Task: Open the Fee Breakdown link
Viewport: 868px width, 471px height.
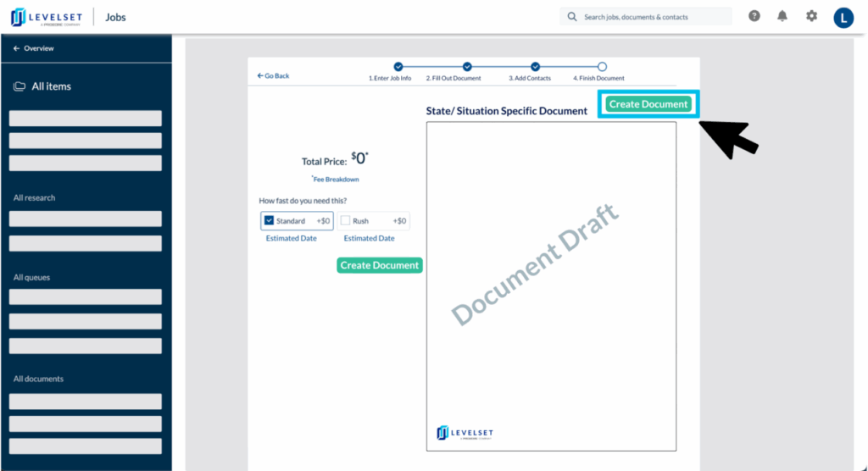Action: click(x=337, y=179)
